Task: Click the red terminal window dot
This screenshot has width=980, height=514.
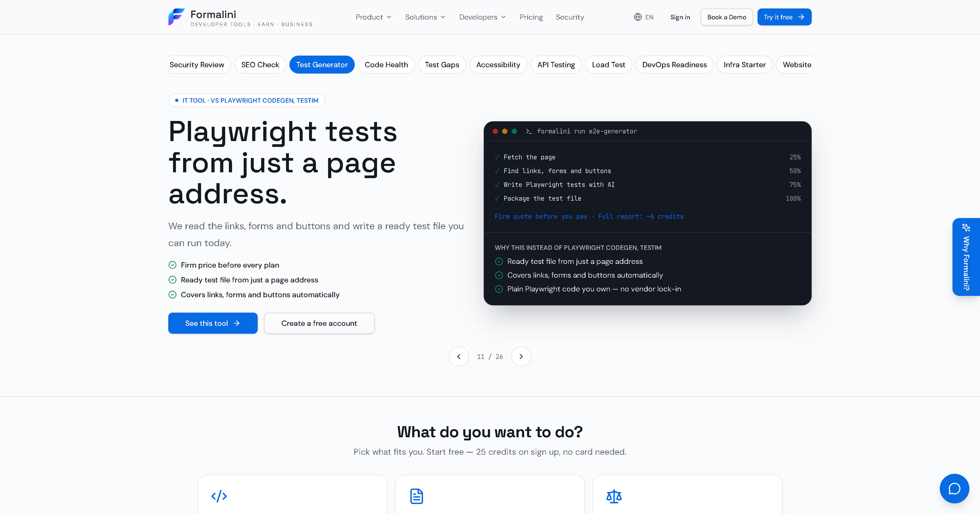Action: pyautogui.click(x=495, y=131)
